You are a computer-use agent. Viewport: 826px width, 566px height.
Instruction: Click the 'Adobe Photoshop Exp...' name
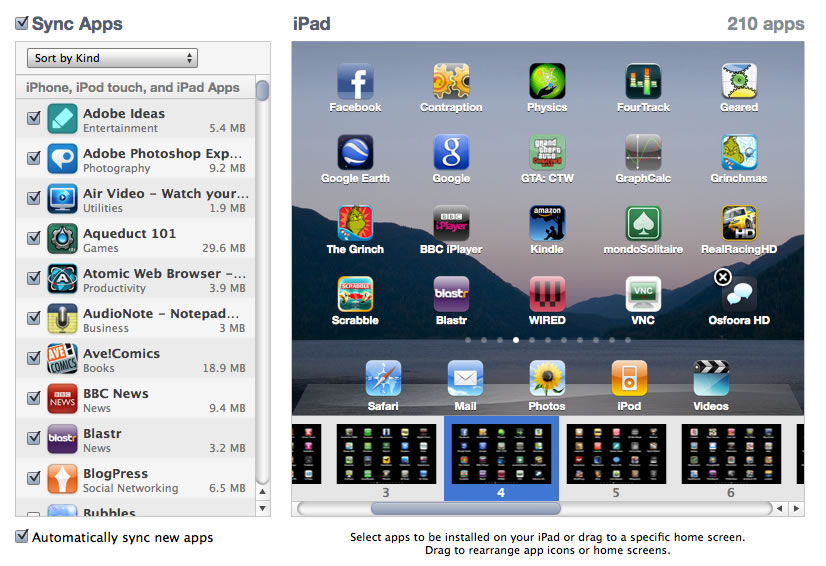[162, 153]
